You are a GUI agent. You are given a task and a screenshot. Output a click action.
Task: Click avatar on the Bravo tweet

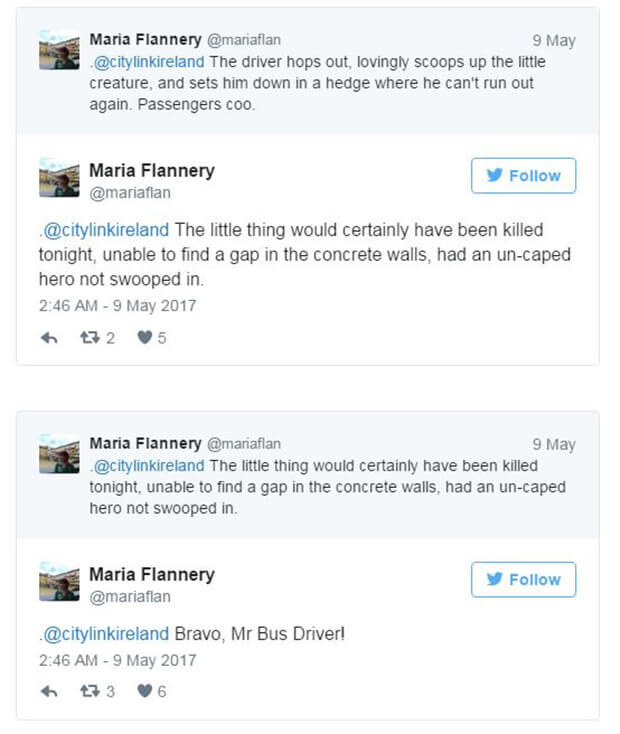point(59,581)
